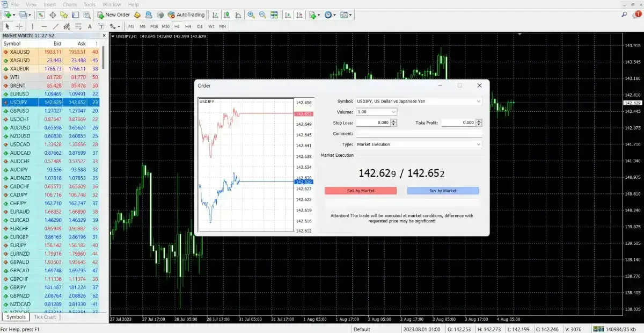The width and height of the screenshot is (644, 333).
Task: Select the Crosshair cursor tool
Action: (x=19, y=26)
